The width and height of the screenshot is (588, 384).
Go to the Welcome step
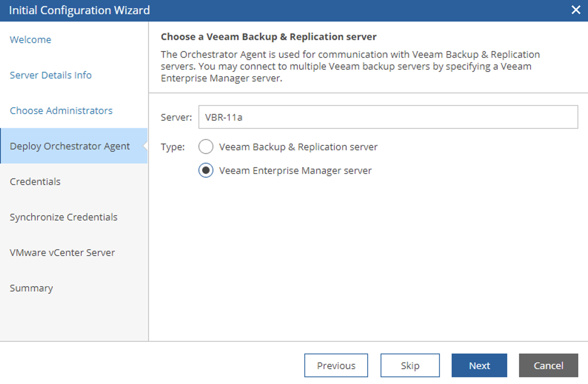[x=30, y=40]
